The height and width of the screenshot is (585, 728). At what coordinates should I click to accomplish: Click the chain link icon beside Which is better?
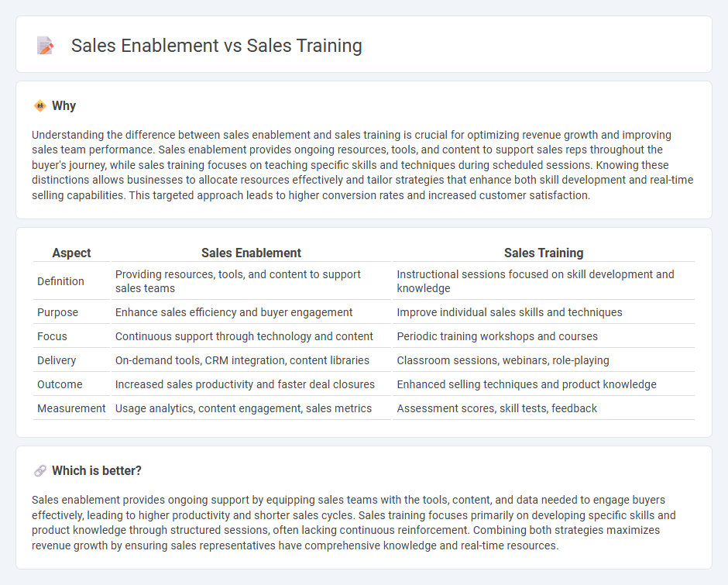point(40,470)
